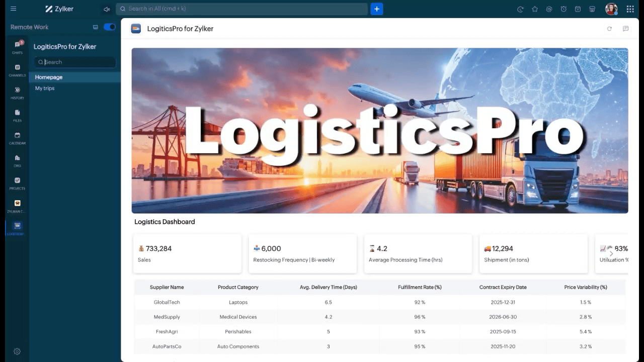Open starred messages via star icon
The image size is (644, 362).
[535, 9]
